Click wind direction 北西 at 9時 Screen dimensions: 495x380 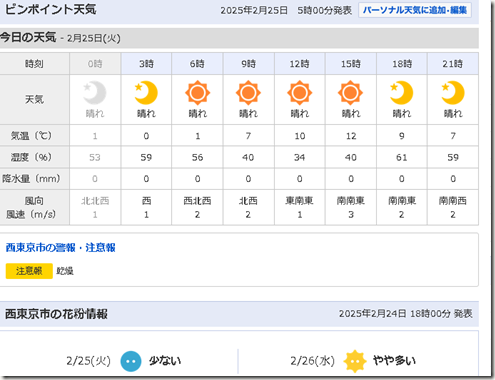point(248,201)
